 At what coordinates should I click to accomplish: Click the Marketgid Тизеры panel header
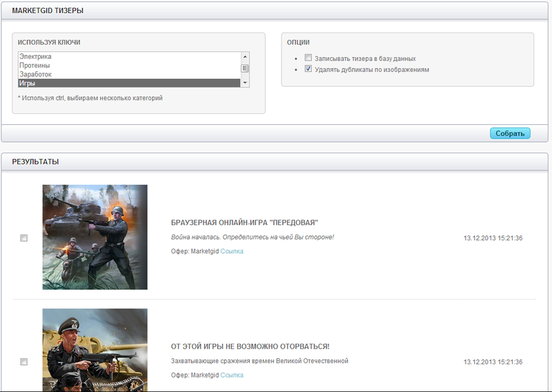[275, 10]
